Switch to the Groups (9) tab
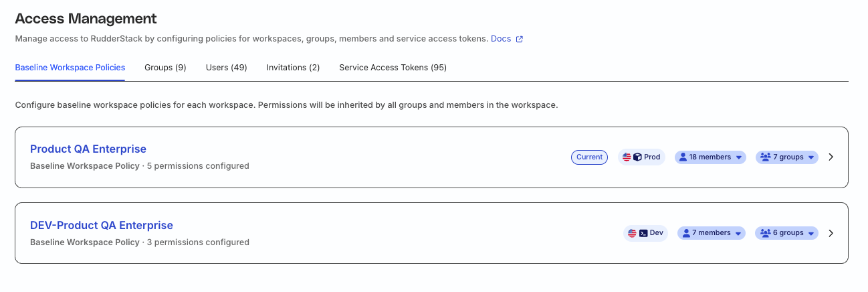Image resolution: width=868 pixels, height=292 pixels. pyautogui.click(x=165, y=68)
